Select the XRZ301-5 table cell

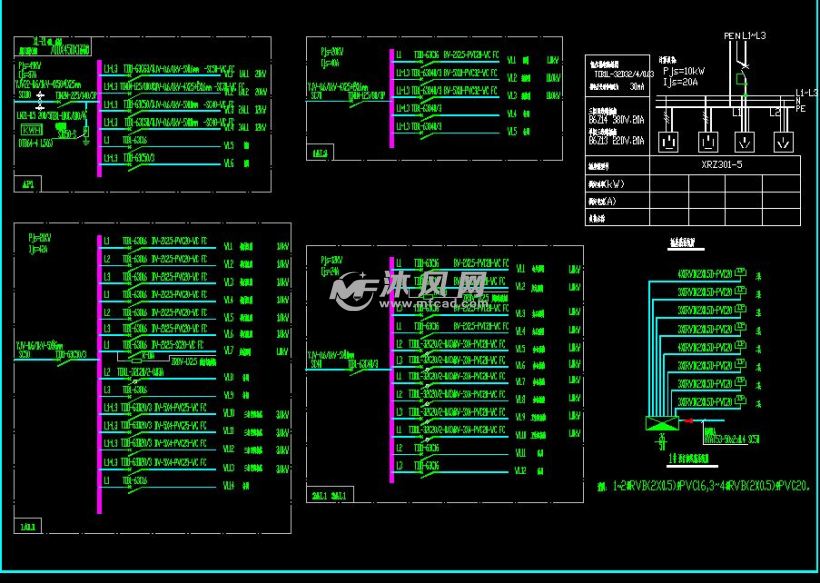[723, 166]
